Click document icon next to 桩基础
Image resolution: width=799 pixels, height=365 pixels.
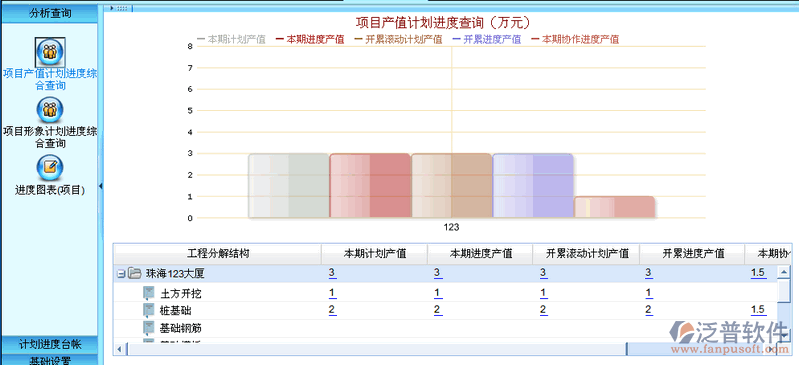coord(148,310)
